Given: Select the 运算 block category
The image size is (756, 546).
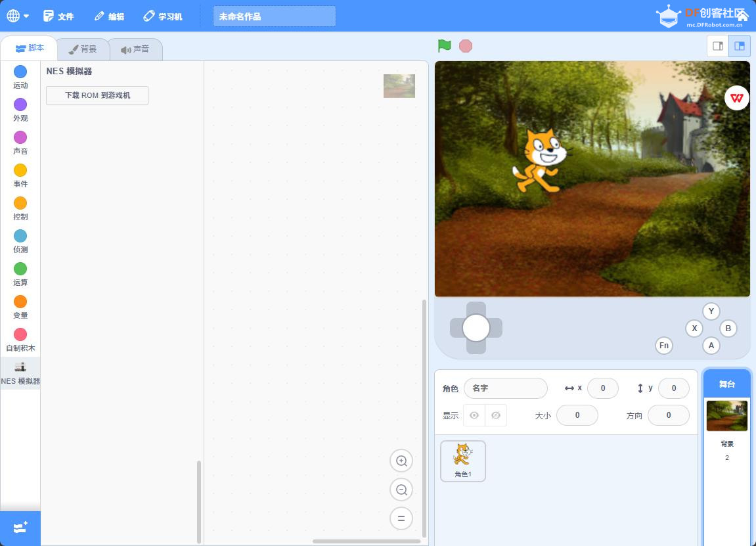Looking at the screenshot, I should (x=20, y=274).
